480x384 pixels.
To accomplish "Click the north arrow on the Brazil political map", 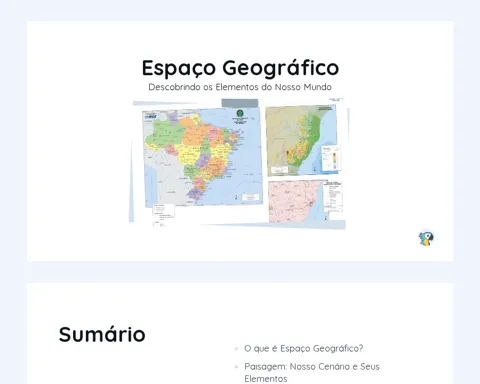I will click(x=236, y=197).
